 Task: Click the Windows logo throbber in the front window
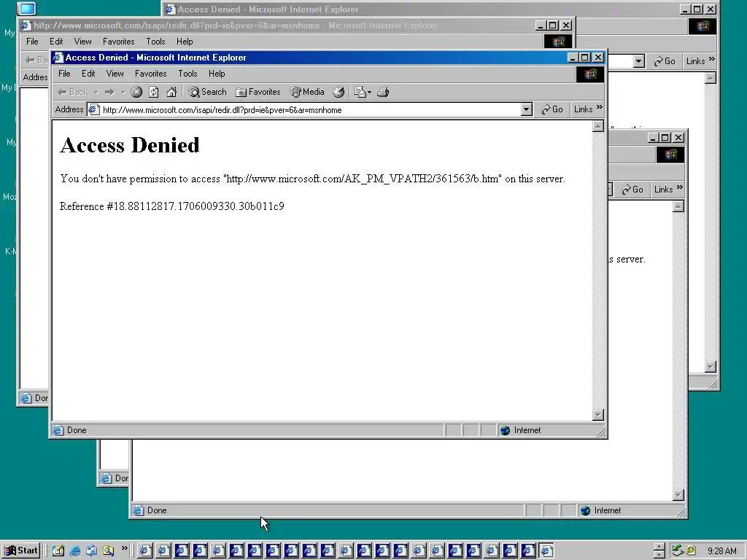click(x=589, y=74)
